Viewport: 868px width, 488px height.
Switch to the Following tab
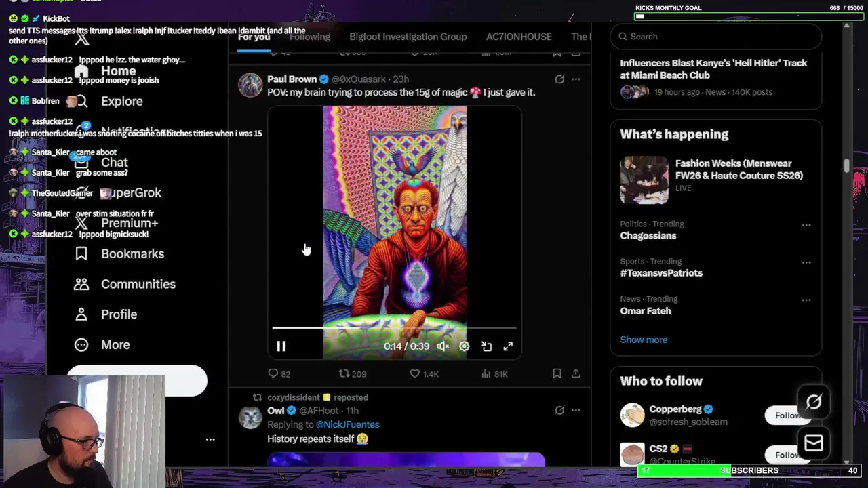point(310,37)
